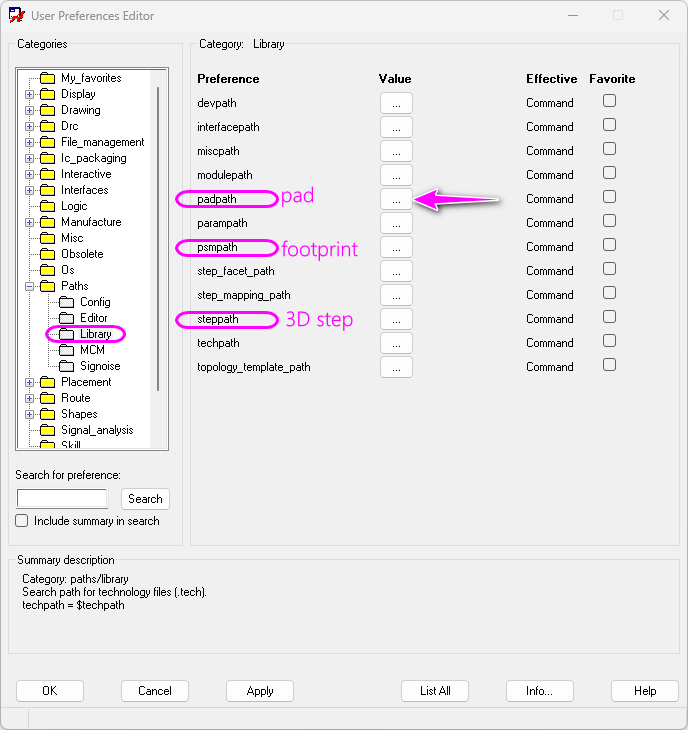This screenshot has height=730, width=688.
Task: Click the Signoise folder icon
Action: pyautogui.click(x=67, y=366)
